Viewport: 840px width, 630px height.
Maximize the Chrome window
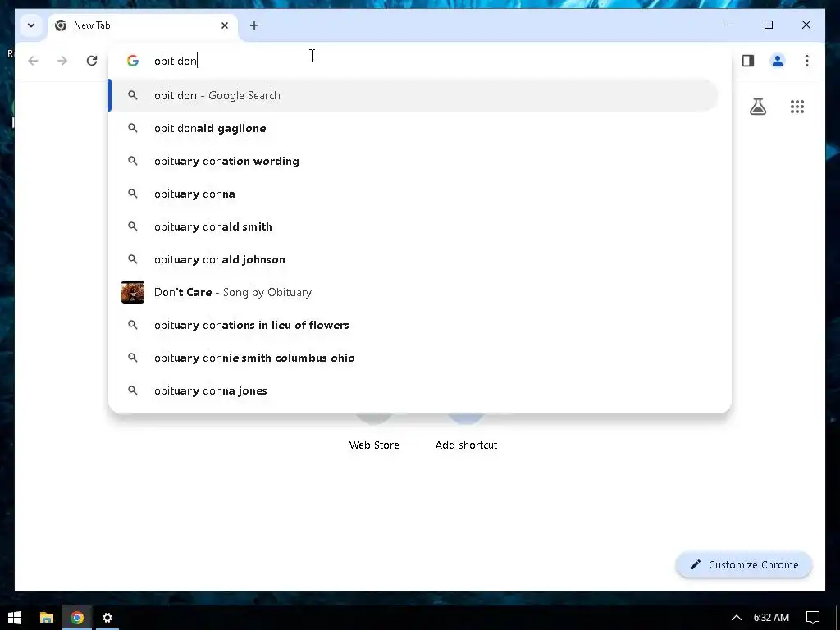[768, 25]
